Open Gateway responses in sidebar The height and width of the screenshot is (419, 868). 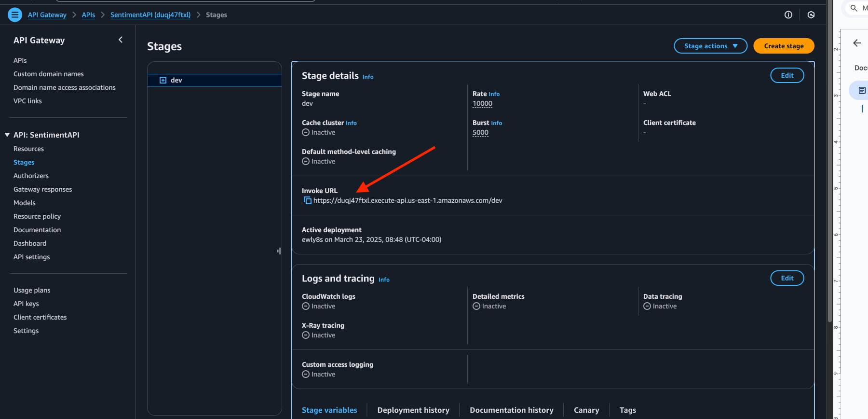tap(42, 189)
